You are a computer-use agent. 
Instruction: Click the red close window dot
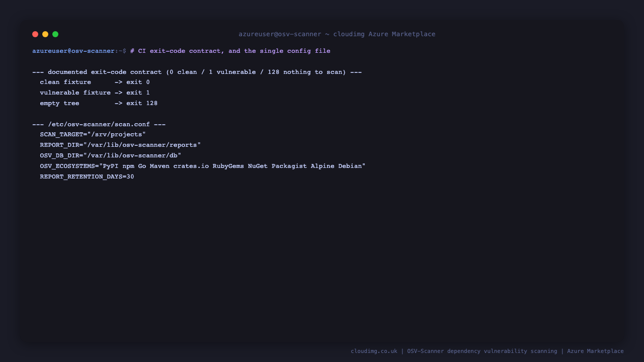coord(35,34)
